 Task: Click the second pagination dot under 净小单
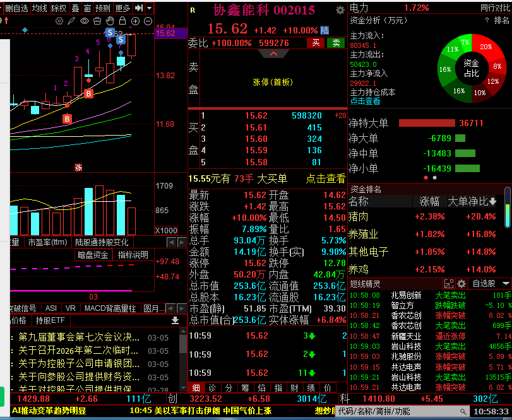434,178
